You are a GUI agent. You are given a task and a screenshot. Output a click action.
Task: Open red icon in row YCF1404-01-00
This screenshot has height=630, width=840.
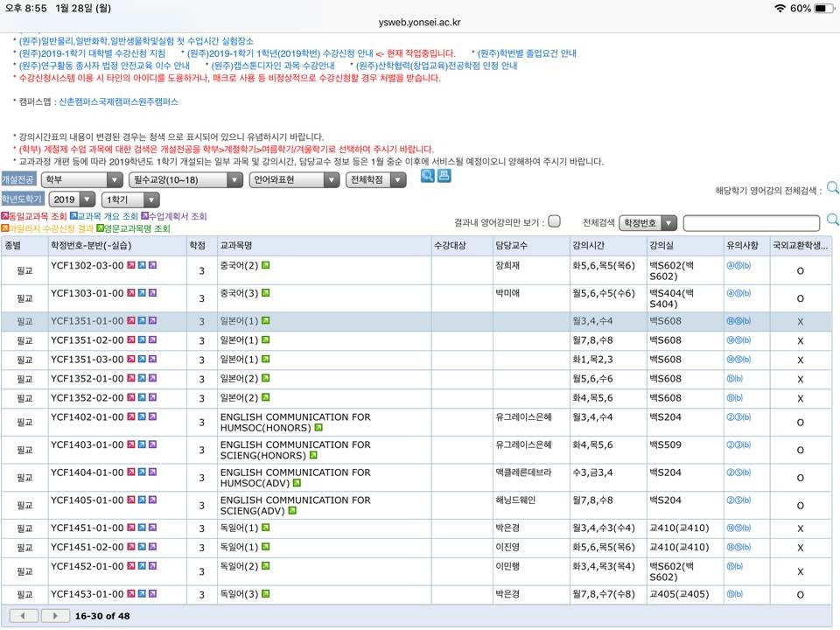pyautogui.click(x=131, y=472)
